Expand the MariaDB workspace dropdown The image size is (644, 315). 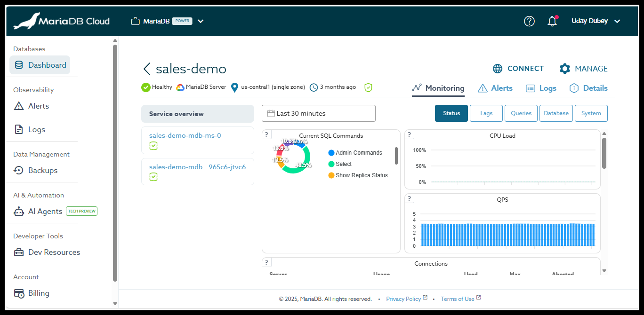point(201,21)
